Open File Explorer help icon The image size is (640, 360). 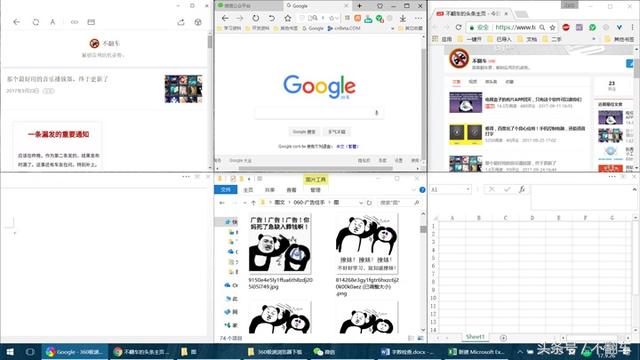(422, 190)
